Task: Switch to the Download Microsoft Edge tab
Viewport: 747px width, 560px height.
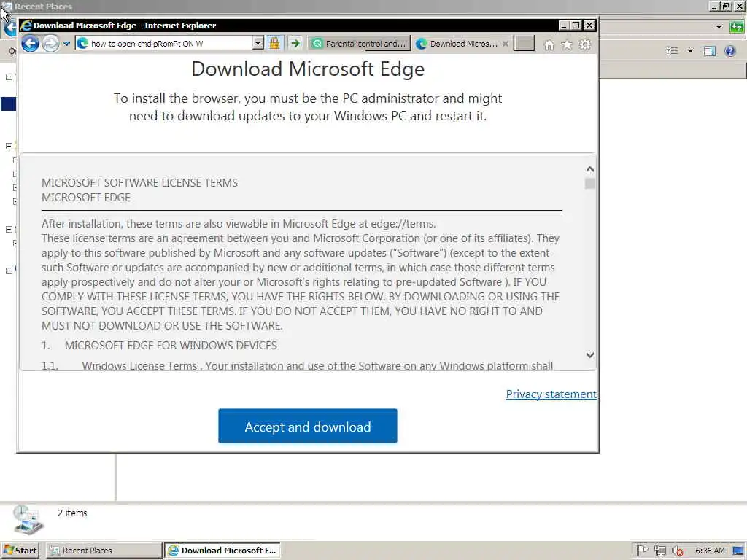Action: pyautogui.click(x=458, y=44)
